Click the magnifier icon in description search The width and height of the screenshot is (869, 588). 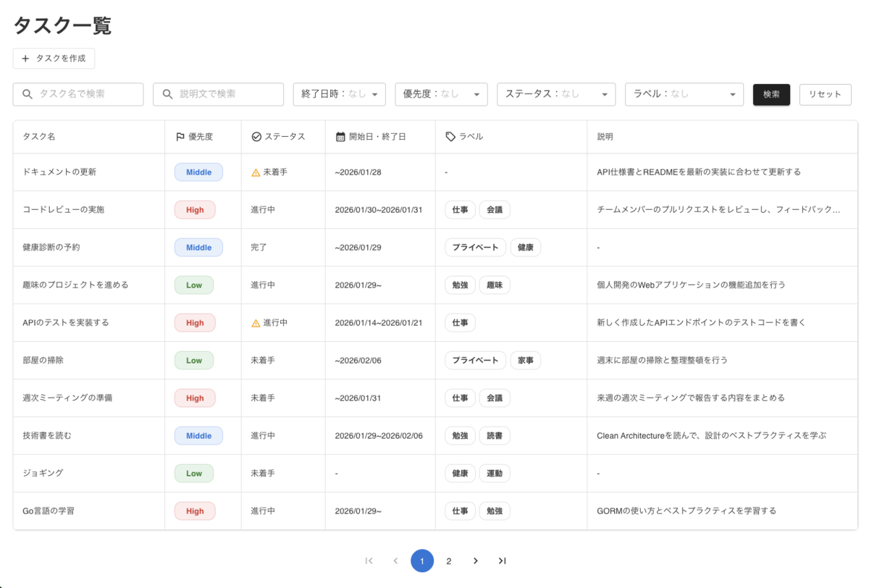click(167, 94)
